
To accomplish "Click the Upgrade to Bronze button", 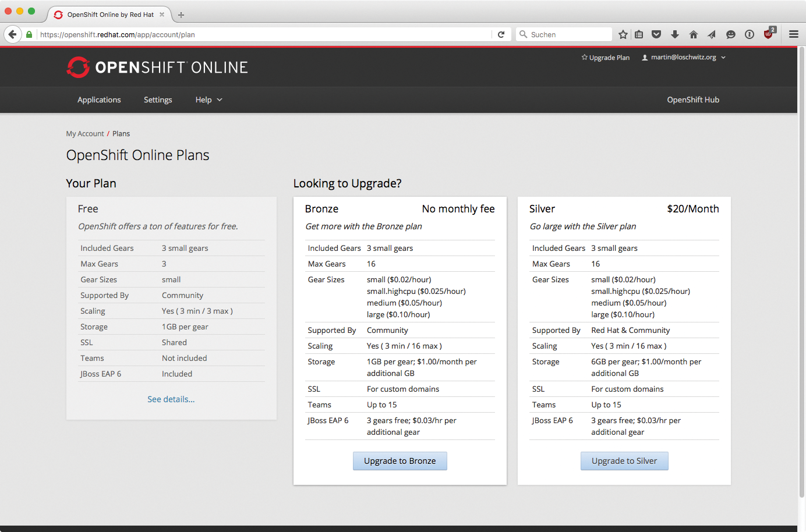I will click(x=400, y=460).
